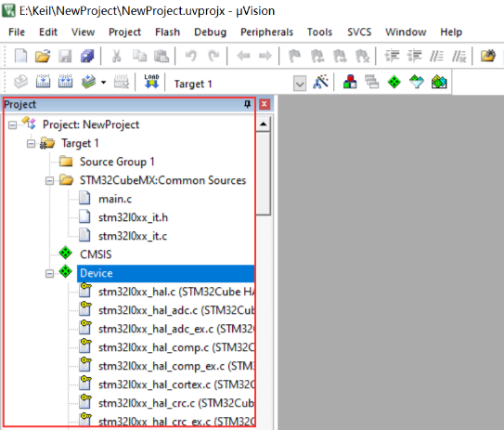
Task: Open Manage Run-Time Environment green diamond icon
Action: (394, 82)
